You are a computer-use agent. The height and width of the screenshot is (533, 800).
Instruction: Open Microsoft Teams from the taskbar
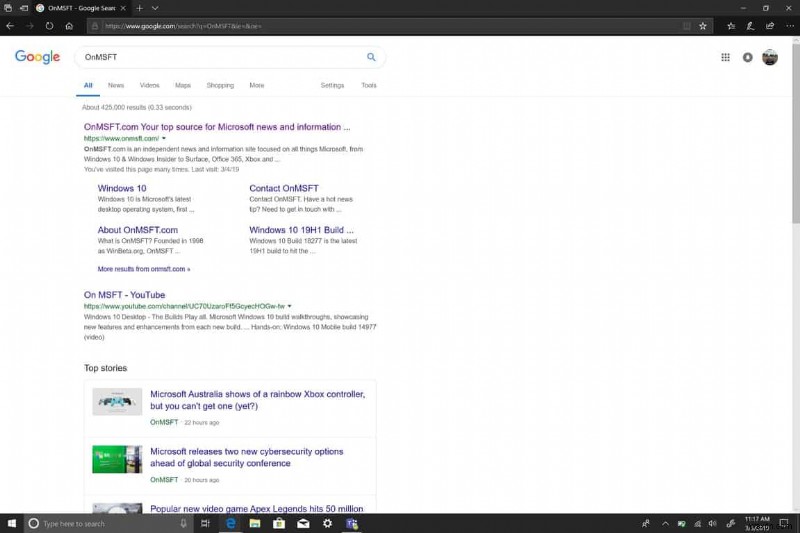[352, 523]
